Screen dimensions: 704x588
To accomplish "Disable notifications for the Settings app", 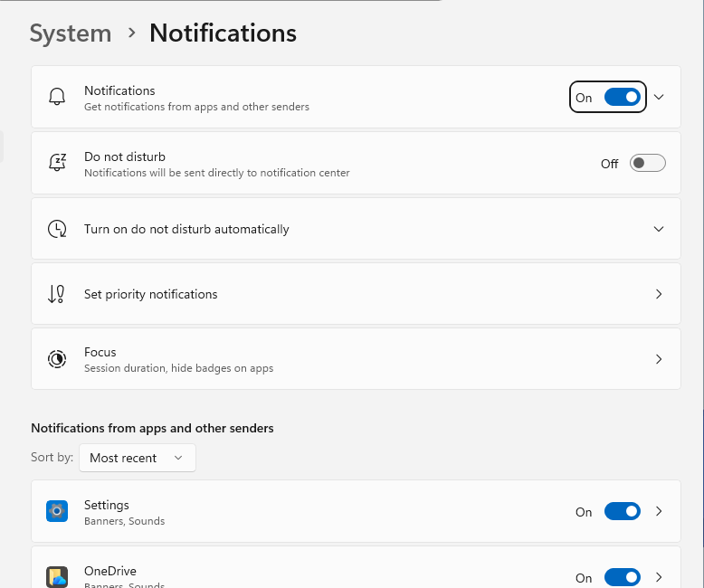I will tap(623, 511).
